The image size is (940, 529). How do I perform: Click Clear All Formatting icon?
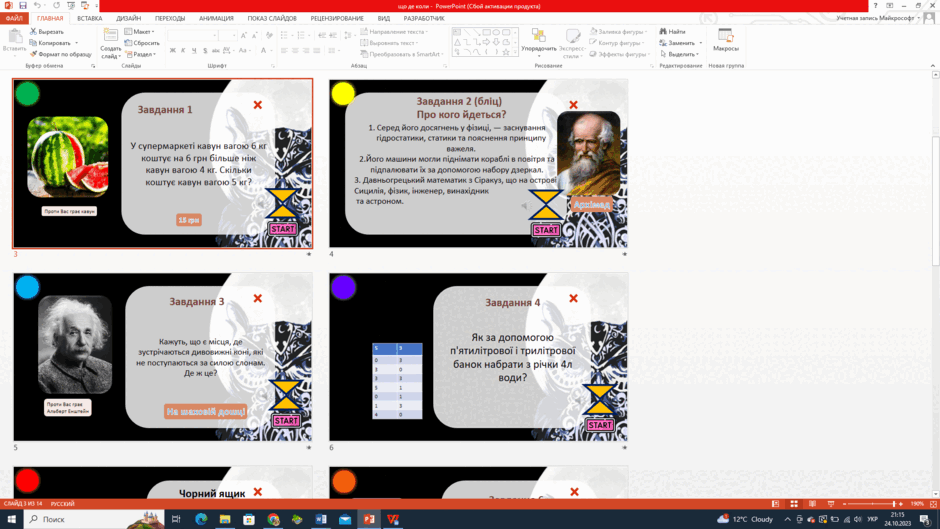click(269, 36)
